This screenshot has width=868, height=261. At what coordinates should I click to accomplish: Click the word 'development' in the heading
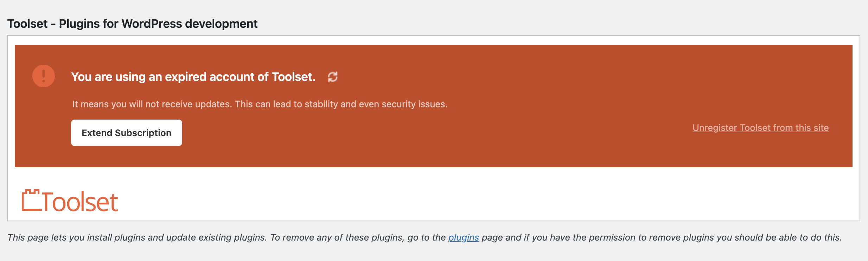pos(221,24)
